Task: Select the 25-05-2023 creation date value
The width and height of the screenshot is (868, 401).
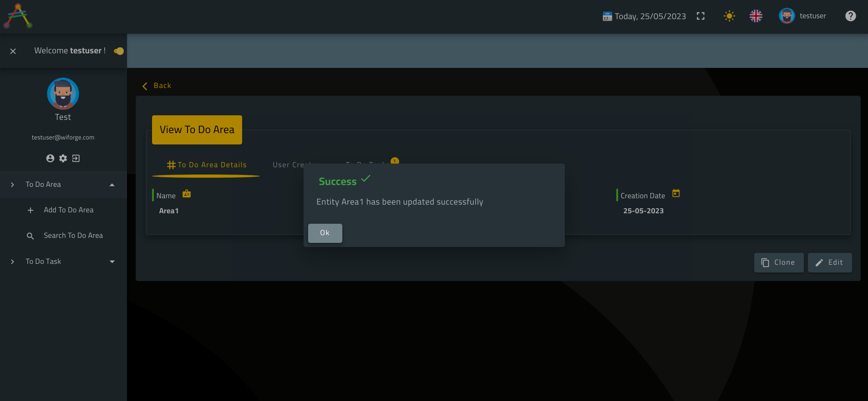Action: point(643,211)
